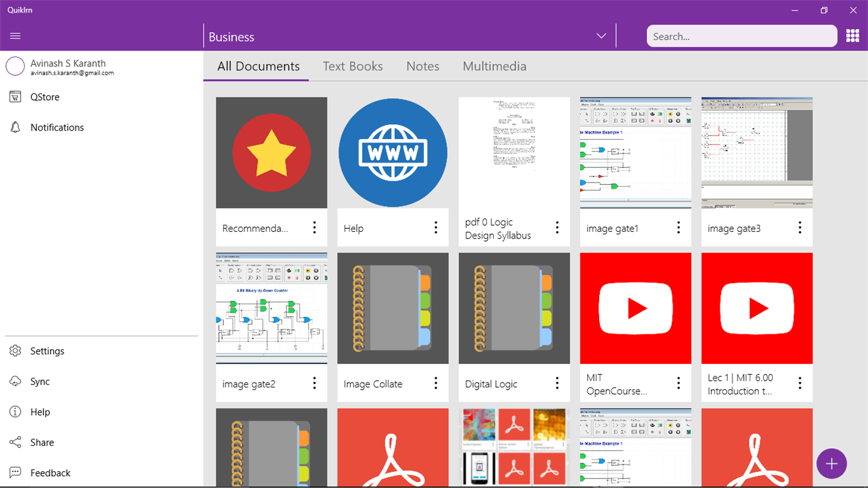Click the grid view icon beside search

pyautogui.click(x=852, y=36)
